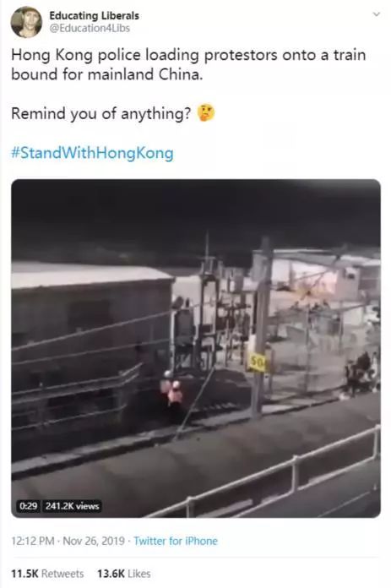Open the #StandWithHongKong hashtag

93,153
